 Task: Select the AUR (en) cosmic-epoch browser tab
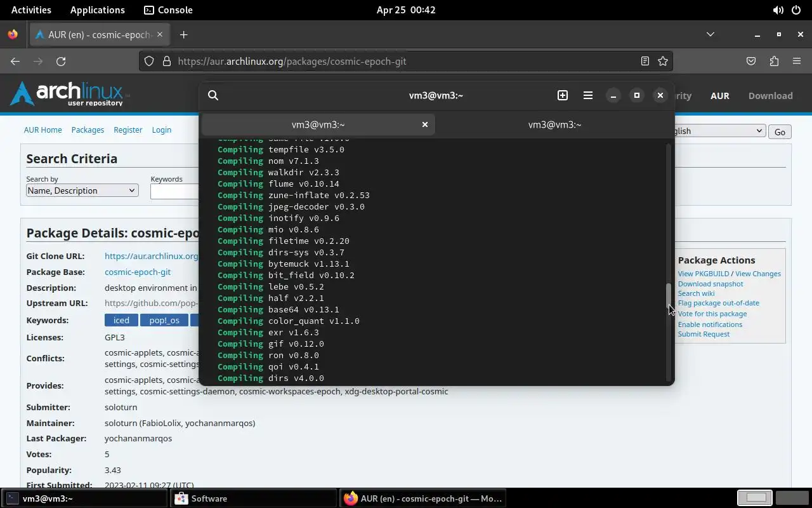click(100, 35)
